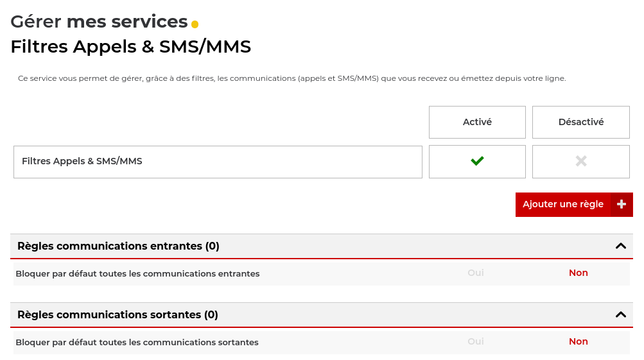Select Oui for blocking incoming communications
Image resolution: width=644 pixels, height=360 pixels.
pyautogui.click(x=476, y=273)
